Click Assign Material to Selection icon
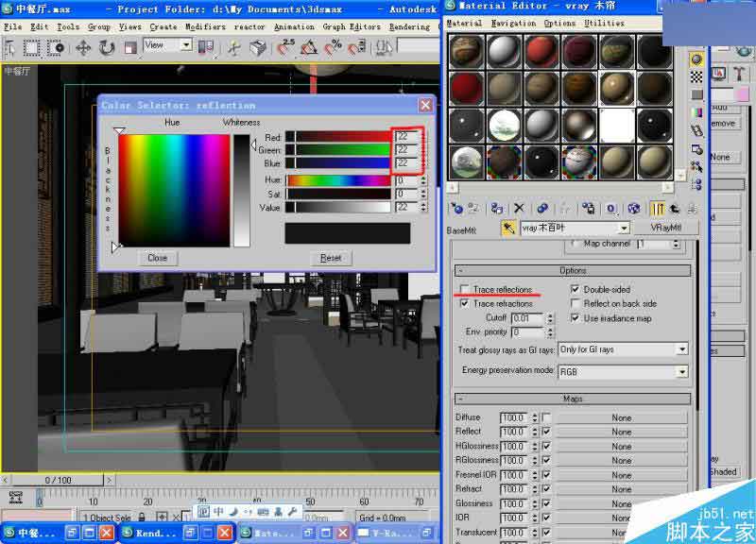 pos(498,208)
